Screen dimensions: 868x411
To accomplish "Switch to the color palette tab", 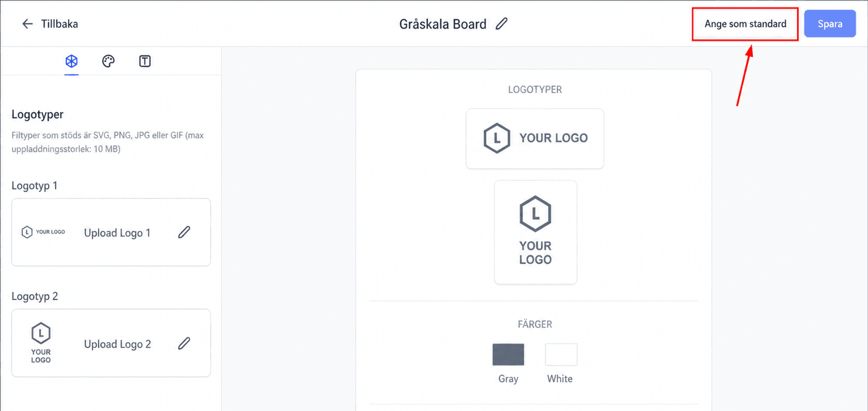I will [108, 61].
